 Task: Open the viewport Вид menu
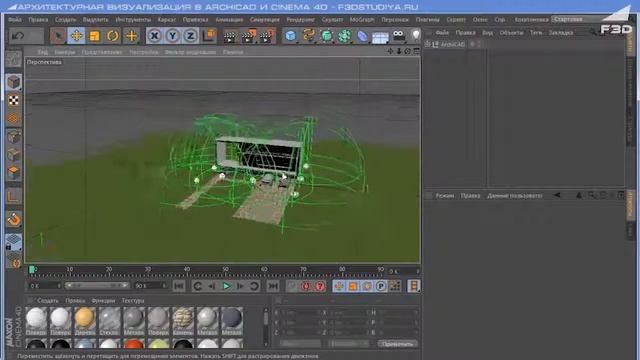click(42, 52)
